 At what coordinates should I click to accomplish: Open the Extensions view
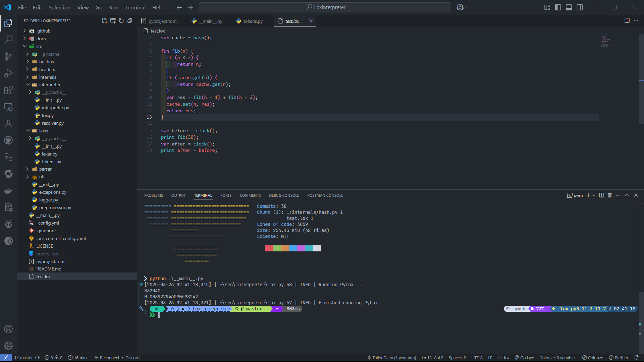tap(8, 90)
